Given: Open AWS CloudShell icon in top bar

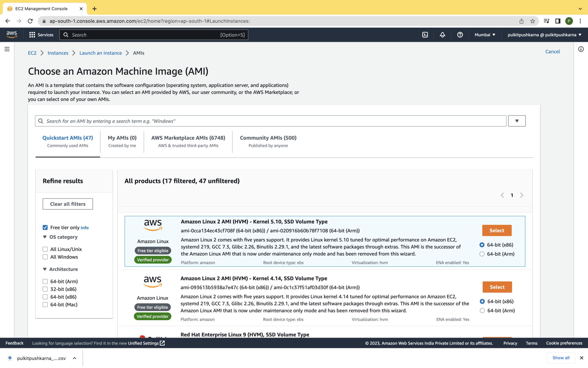Looking at the screenshot, I should click(425, 35).
